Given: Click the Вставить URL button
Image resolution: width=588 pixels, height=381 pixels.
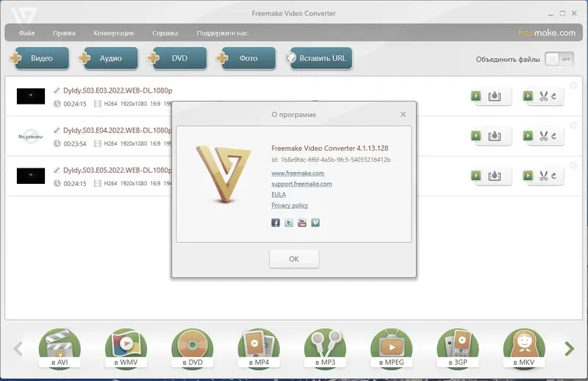Looking at the screenshot, I should [x=319, y=58].
